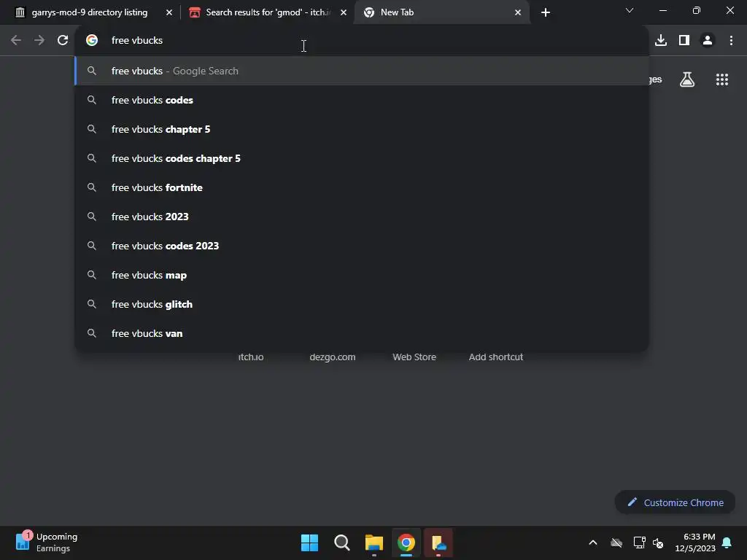Image resolution: width=747 pixels, height=560 pixels.
Task: Click the network tray icon
Action: [x=639, y=542]
